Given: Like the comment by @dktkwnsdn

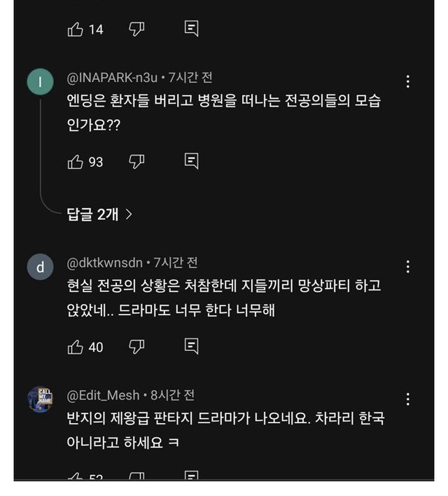Looking at the screenshot, I should (76, 346).
